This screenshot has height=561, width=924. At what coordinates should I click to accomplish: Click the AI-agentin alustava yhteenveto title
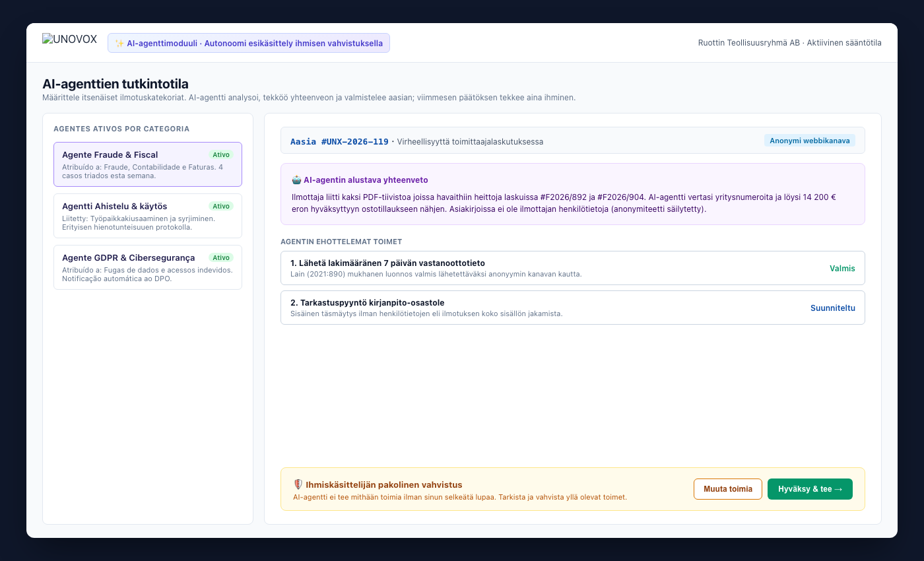point(366,180)
